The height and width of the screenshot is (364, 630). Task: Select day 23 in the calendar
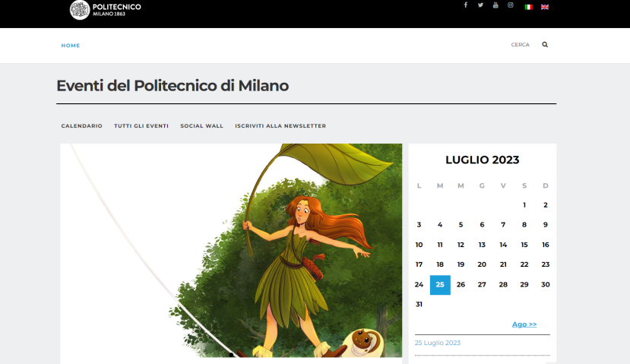[545, 264]
